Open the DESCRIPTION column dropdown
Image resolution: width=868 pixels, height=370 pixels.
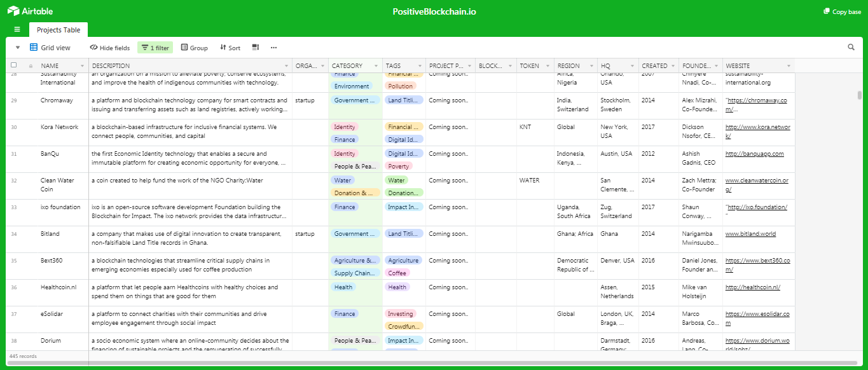pyautogui.click(x=286, y=66)
